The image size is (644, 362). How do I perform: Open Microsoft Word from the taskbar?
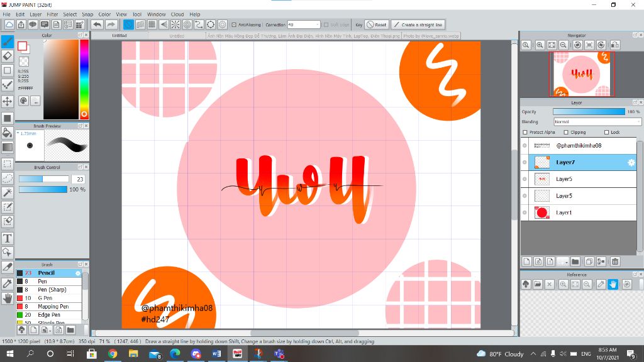tap(216, 353)
